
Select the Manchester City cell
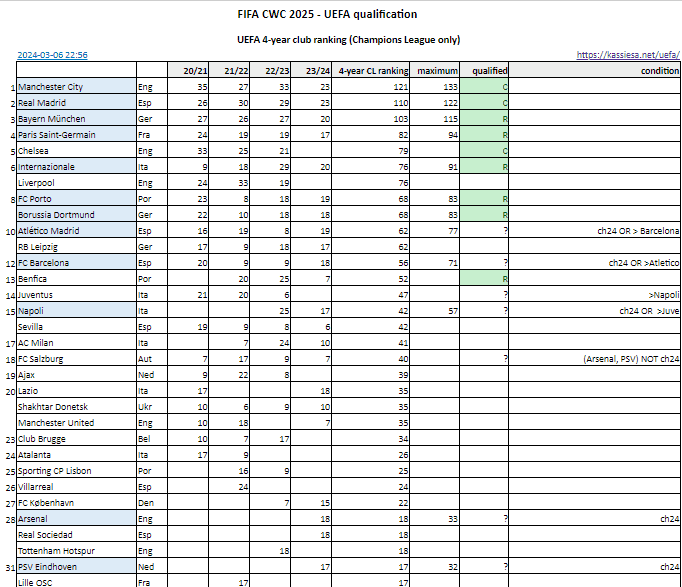[77, 87]
